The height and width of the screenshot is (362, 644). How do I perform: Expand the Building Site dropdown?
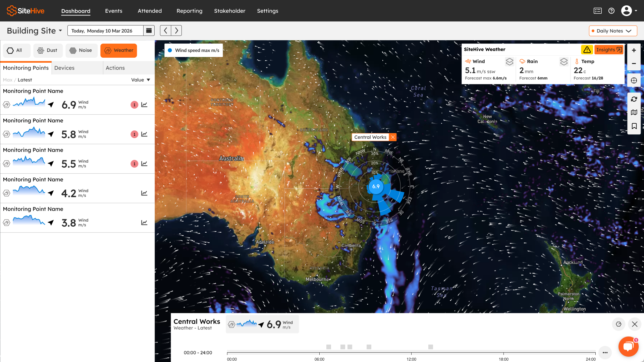pos(34,31)
